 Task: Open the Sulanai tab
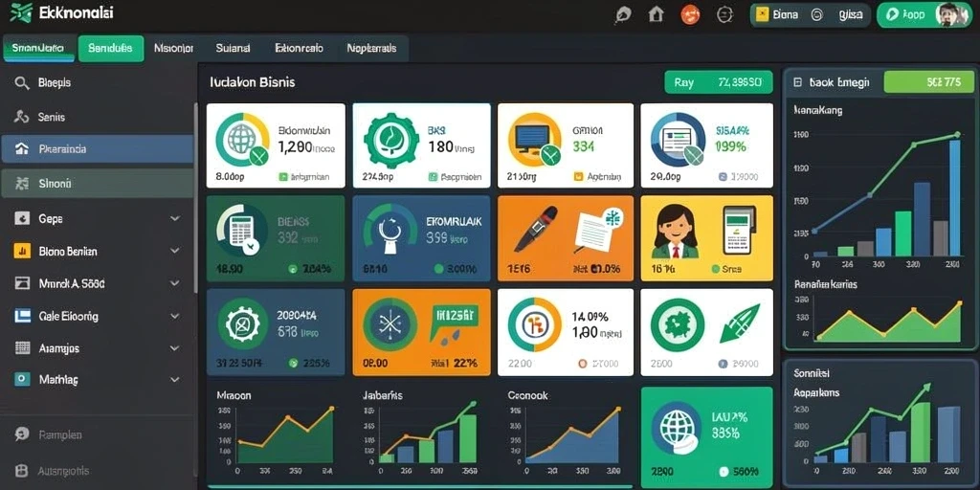pos(233,48)
